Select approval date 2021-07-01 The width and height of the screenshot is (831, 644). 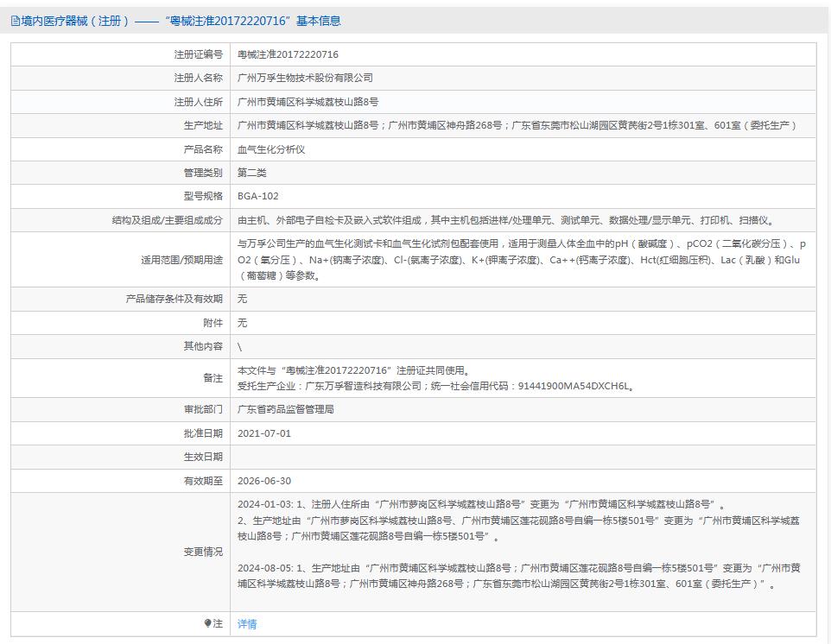click(x=264, y=433)
